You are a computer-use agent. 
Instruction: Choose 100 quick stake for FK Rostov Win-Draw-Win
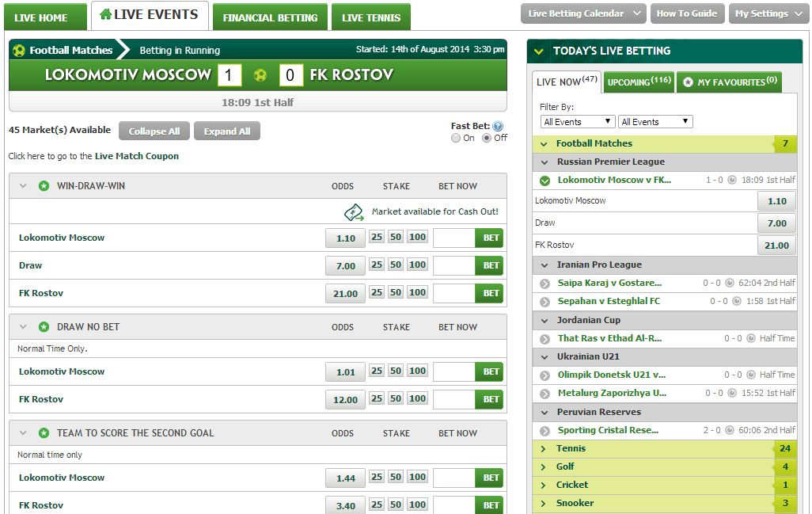pyautogui.click(x=417, y=292)
